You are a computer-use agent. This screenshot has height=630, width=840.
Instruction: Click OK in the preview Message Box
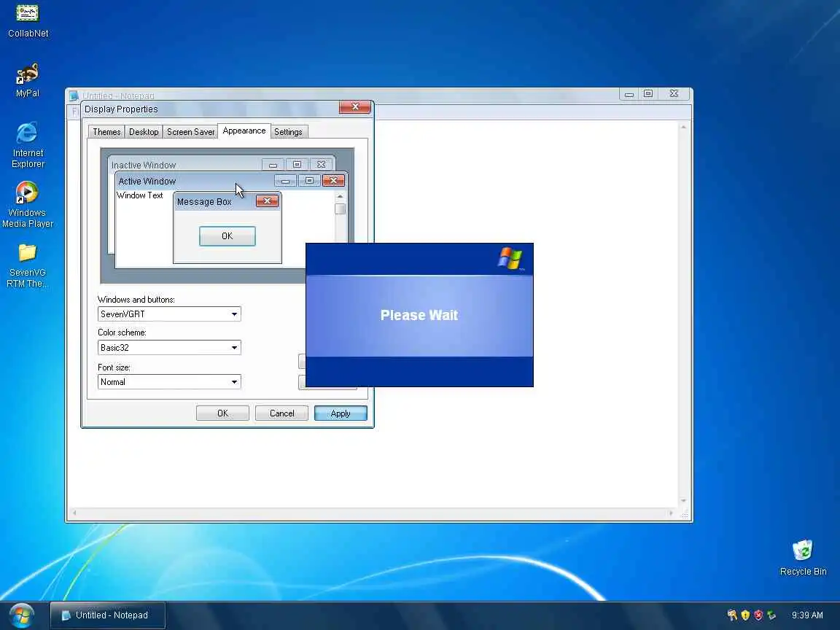227,236
